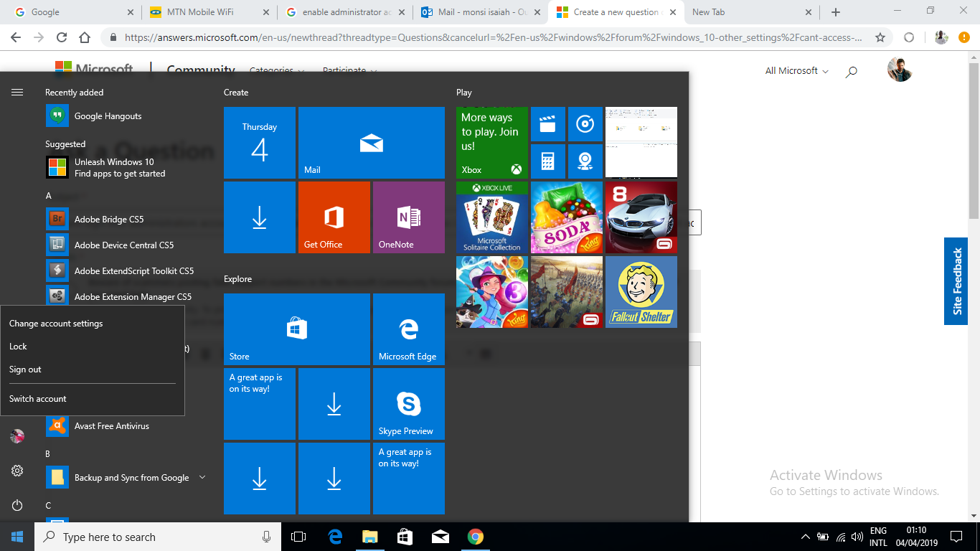Open the Mail tile
This screenshot has height=551, width=980.
click(x=371, y=143)
